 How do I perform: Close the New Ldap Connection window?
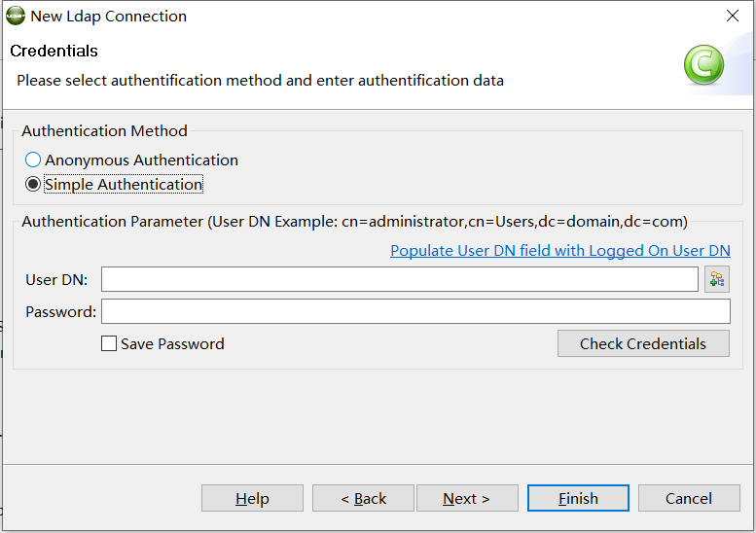[x=733, y=16]
